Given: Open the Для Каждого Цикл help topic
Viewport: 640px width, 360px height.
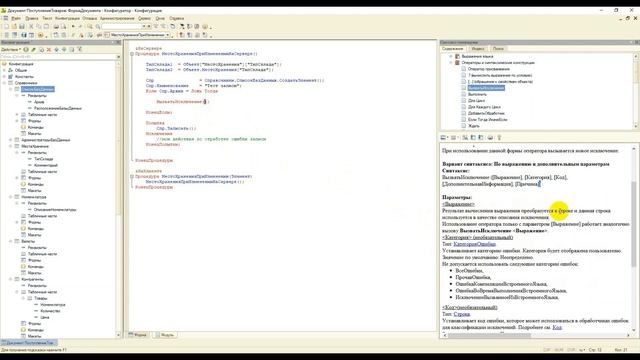Looking at the screenshot, I should tap(484, 107).
